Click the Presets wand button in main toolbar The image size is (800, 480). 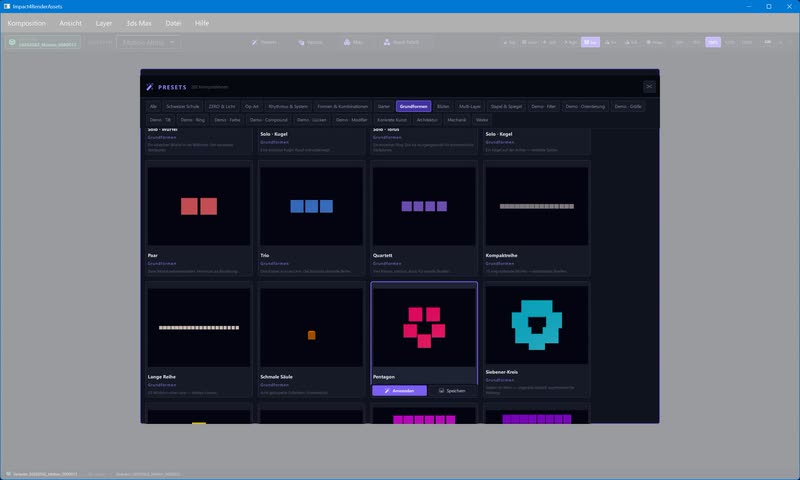tap(264, 42)
